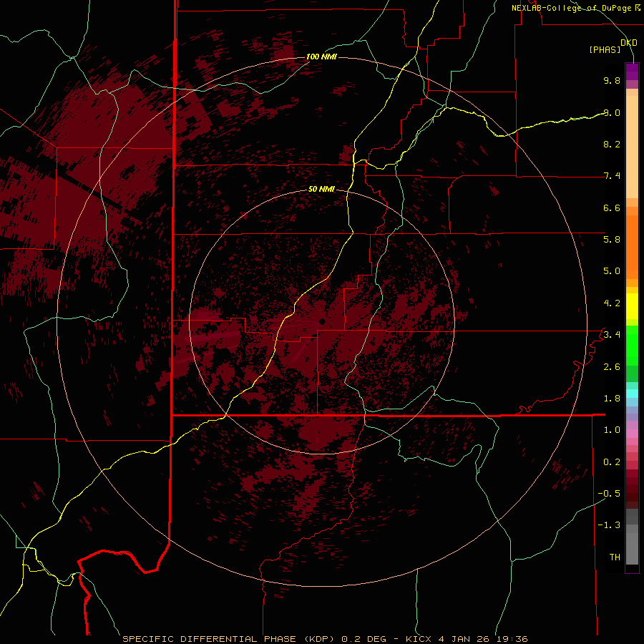Click the 50 NMI range ring label
Viewport: 644px width, 644px height.
tap(321, 190)
